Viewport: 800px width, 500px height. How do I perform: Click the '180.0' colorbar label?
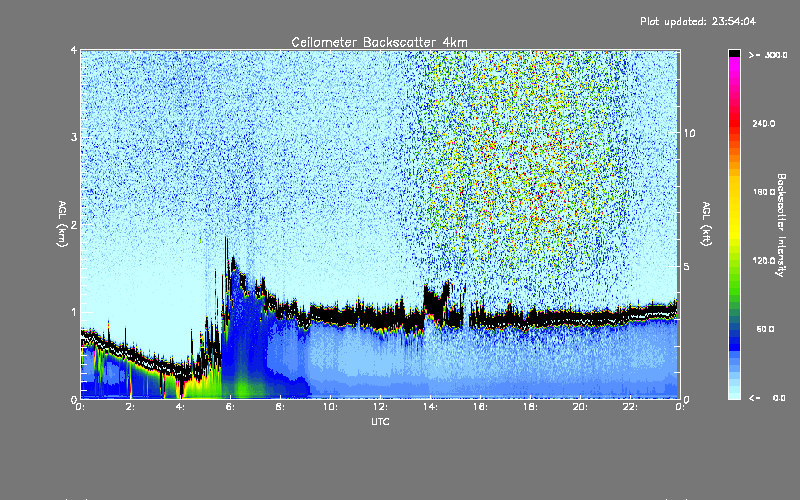(x=764, y=192)
